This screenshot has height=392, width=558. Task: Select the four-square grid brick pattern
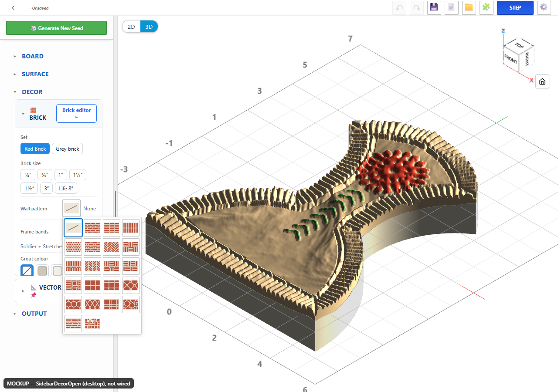pyautogui.click(x=92, y=285)
